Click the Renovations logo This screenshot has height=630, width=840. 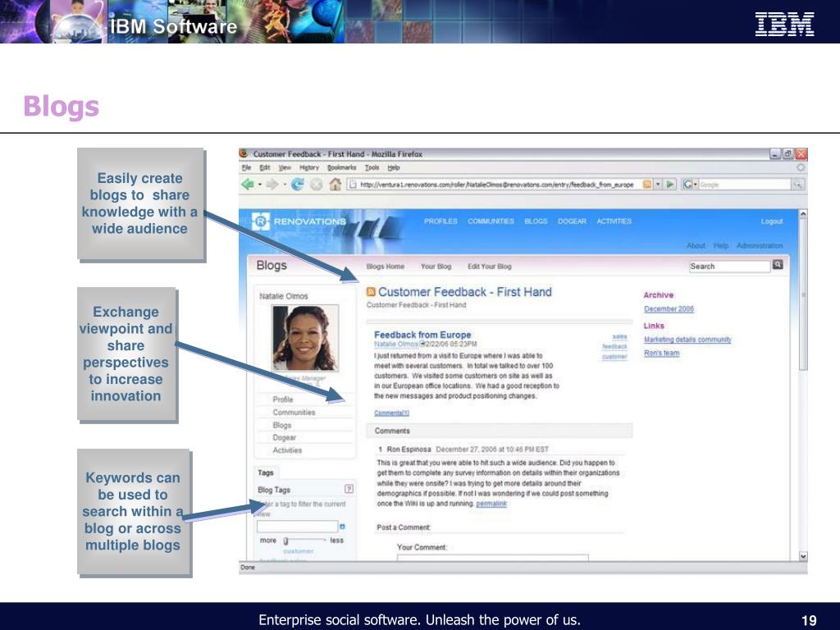(x=299, y=221)
